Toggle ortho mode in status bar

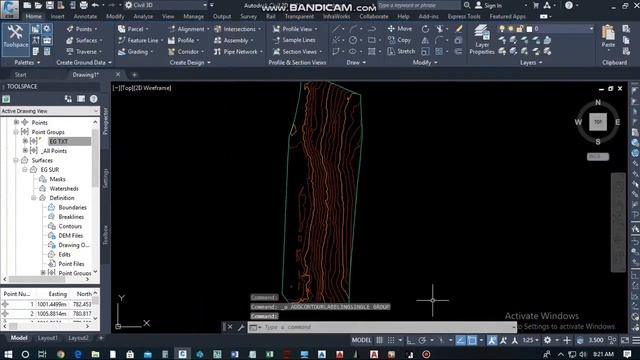pos(411,340)
